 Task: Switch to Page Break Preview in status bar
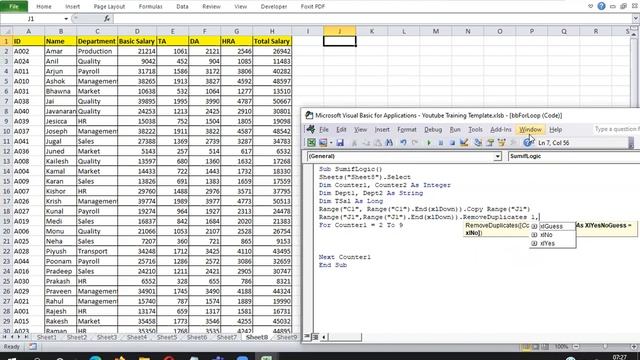545,347
